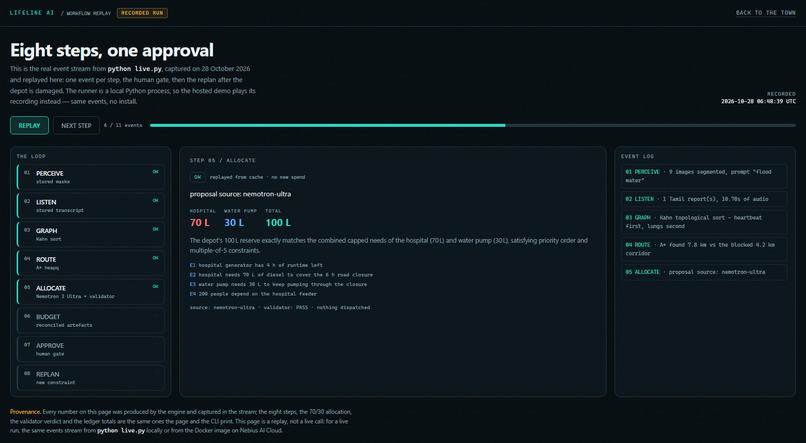
Task: Click the OK status on GRAPH row
Action: click(155, 230)
